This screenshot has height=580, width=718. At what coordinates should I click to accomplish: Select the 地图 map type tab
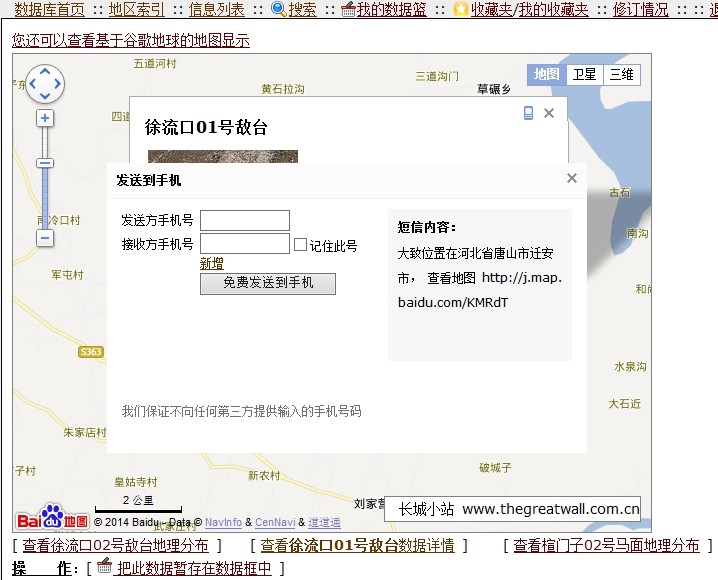click(x=546, y=75)
